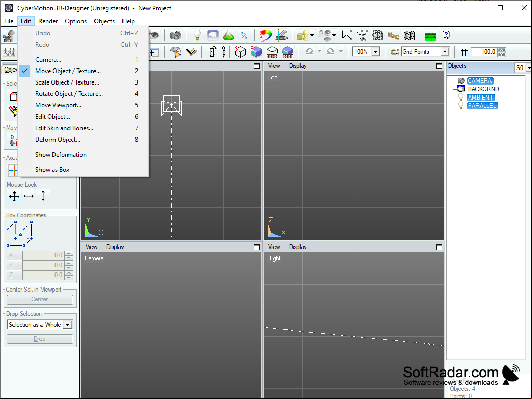Screen dimensions: 532x399
Task: Open View menu of the Right viewport
Action: click(274, 247)
